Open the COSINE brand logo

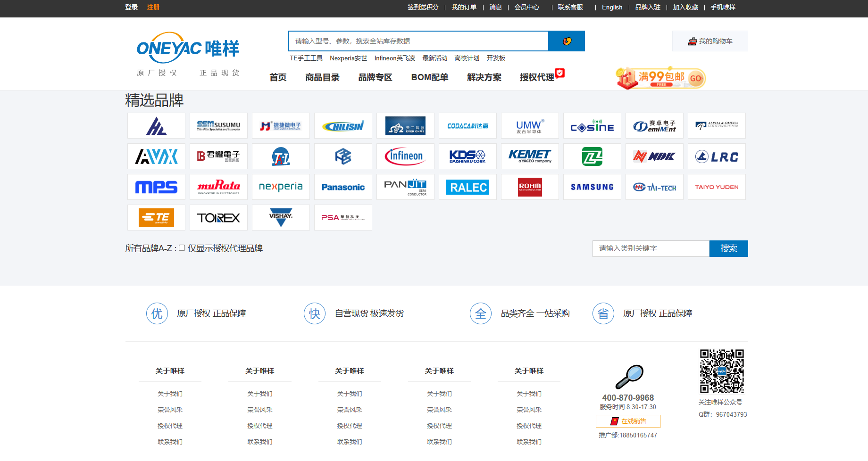[592, 125]
